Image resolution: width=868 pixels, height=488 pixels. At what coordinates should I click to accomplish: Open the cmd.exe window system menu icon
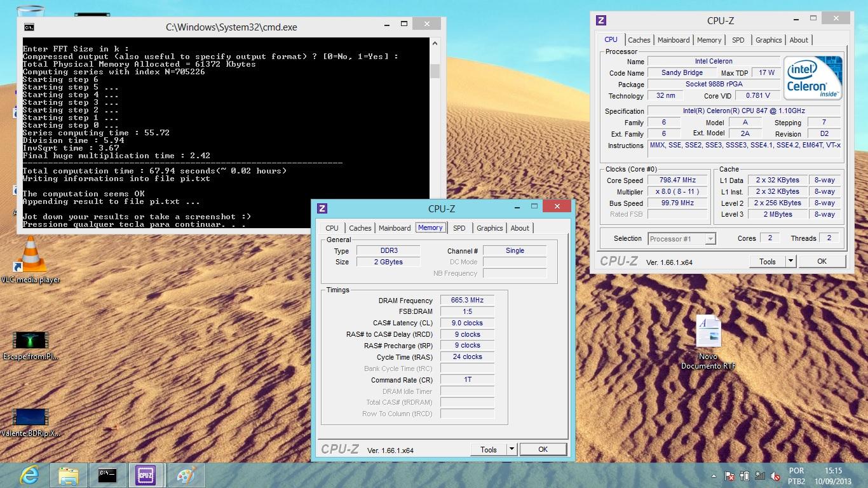click(x=29, y=27)
